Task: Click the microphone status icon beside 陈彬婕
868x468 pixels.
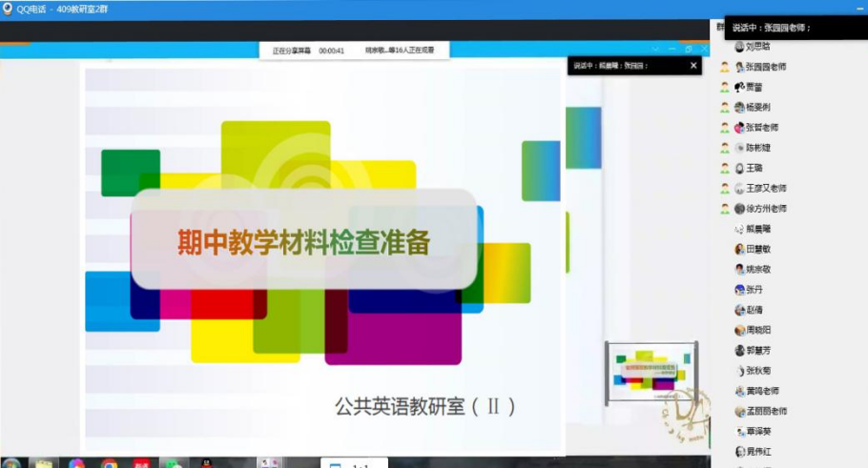Action: tap(725, 148)
